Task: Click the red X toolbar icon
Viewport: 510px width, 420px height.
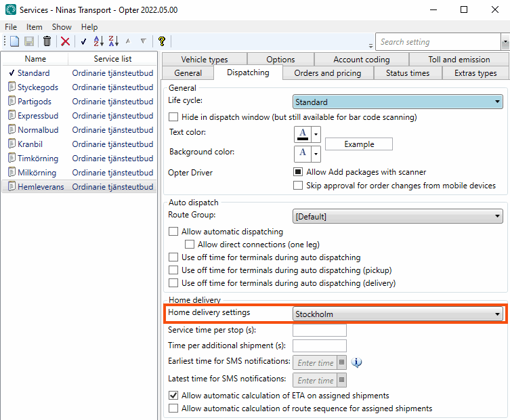Action: (x=65, y=42)
